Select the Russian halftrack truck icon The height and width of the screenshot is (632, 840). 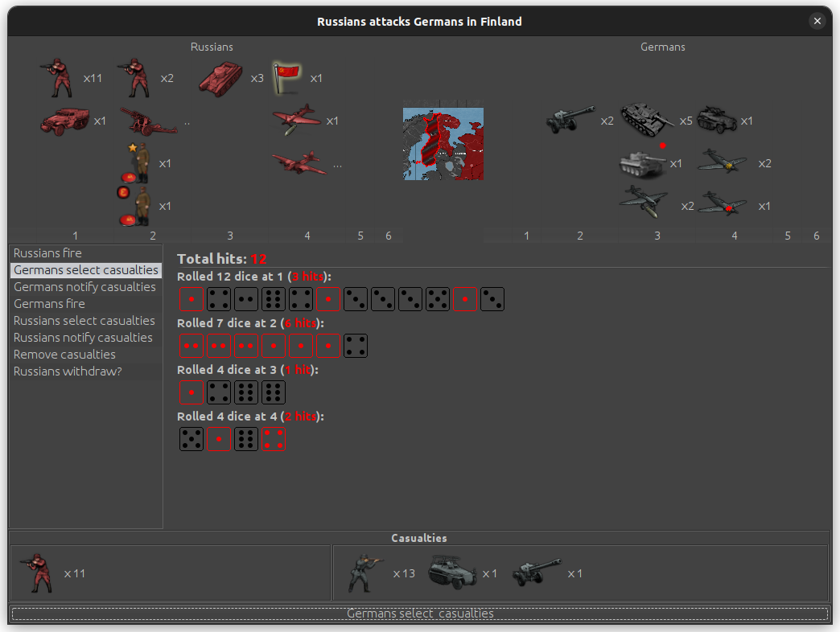(64, 121)
